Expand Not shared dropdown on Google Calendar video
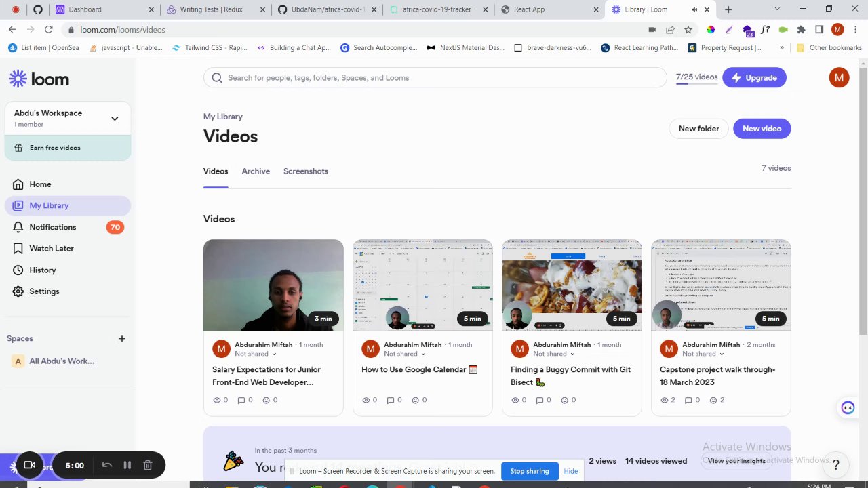Screen dimensions: 868x488 405,354
